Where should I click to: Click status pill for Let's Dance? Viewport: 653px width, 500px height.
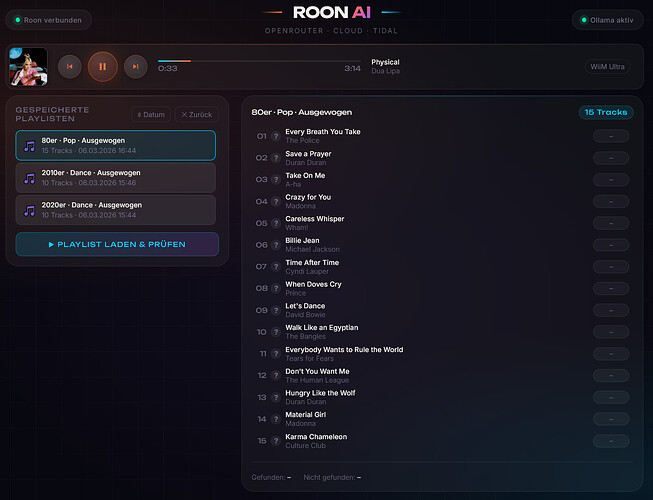pos(611,310)
